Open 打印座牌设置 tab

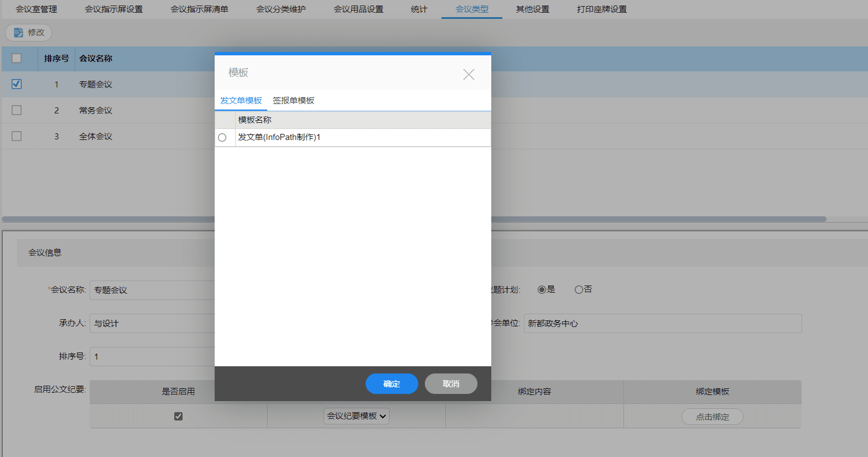[x=602, y=9]
